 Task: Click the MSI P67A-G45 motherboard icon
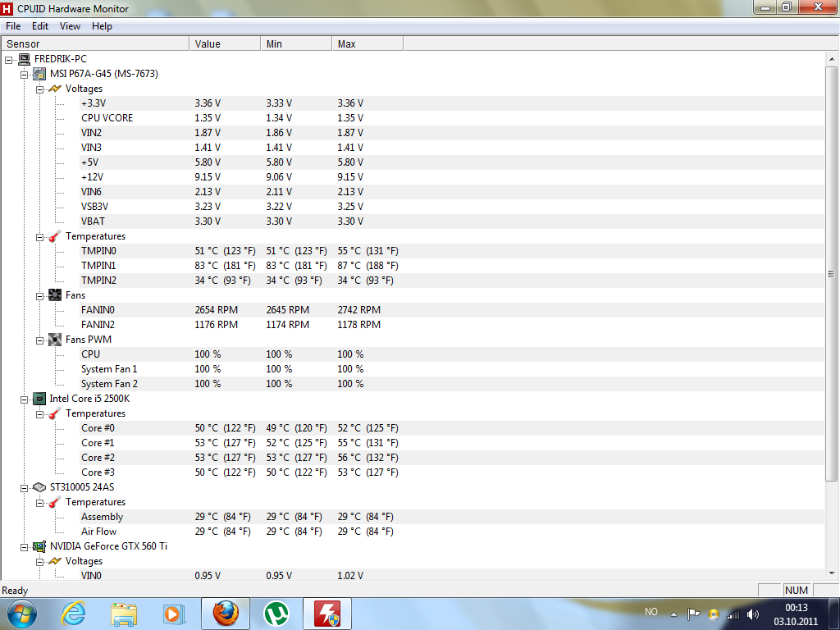tap(39, 74)
